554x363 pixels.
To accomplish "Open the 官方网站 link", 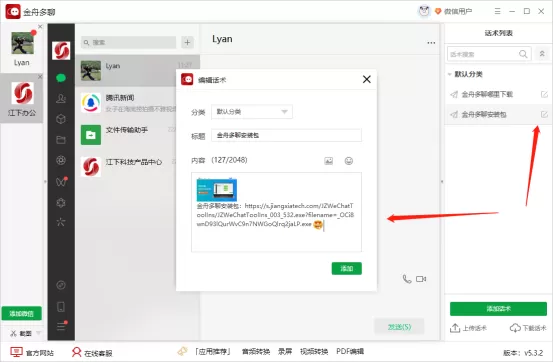I will 32,353.
